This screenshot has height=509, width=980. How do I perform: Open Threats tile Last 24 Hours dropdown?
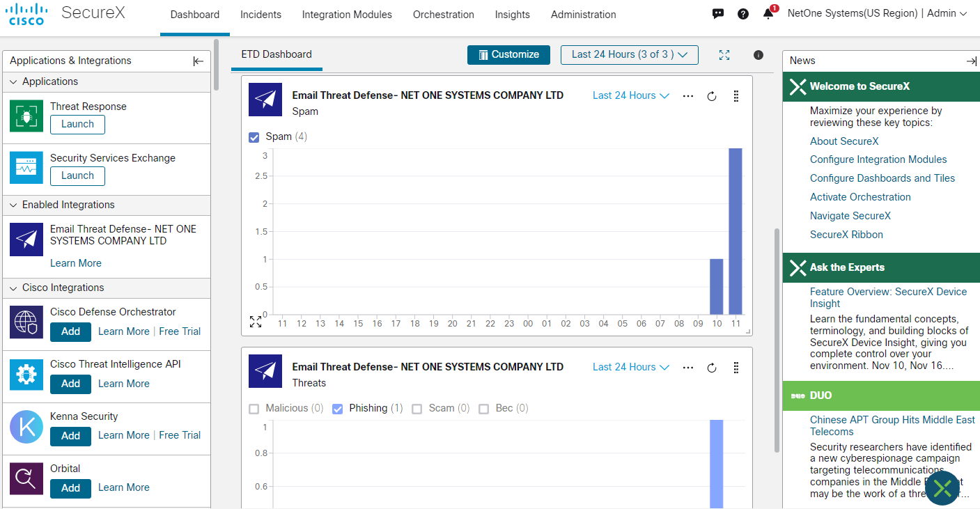pos(631,368)
